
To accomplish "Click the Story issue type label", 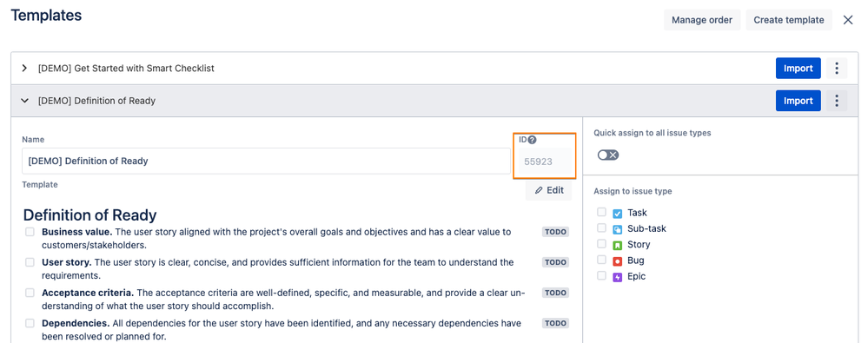I will tap(639, 245).
